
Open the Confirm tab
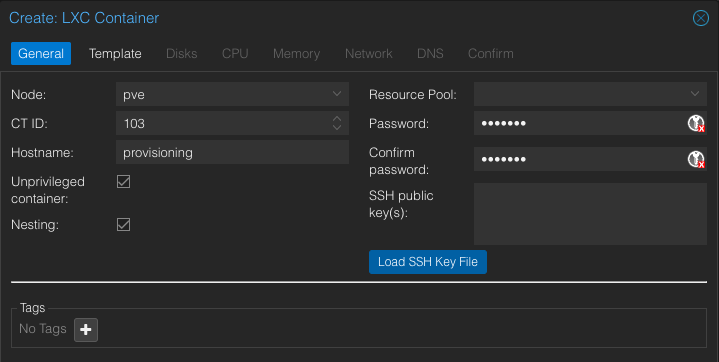click(x=491, y=53)
